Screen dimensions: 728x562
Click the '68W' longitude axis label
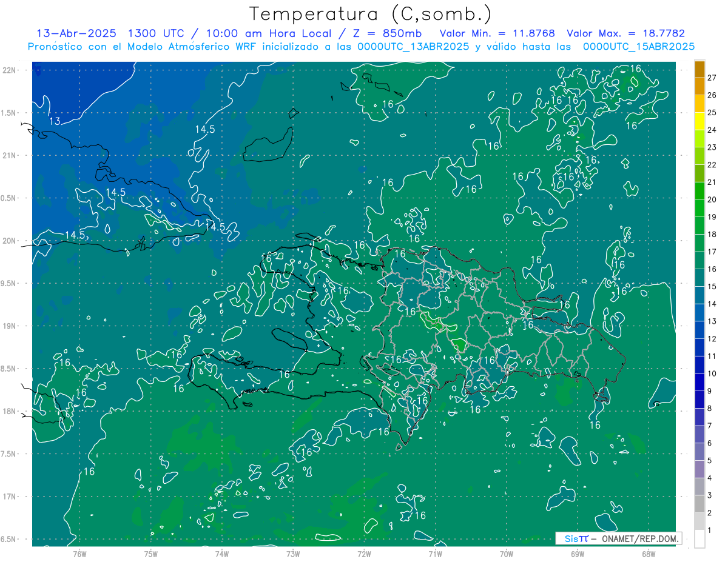649,554
